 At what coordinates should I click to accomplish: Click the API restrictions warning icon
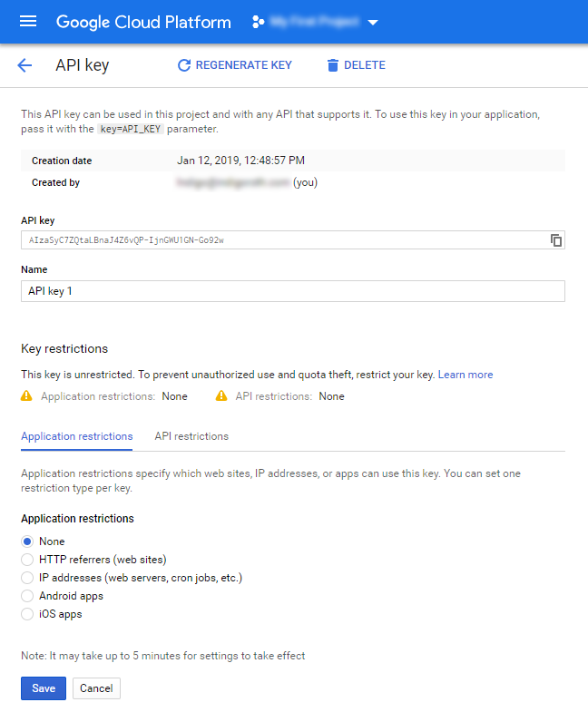[x=221, y=396]
